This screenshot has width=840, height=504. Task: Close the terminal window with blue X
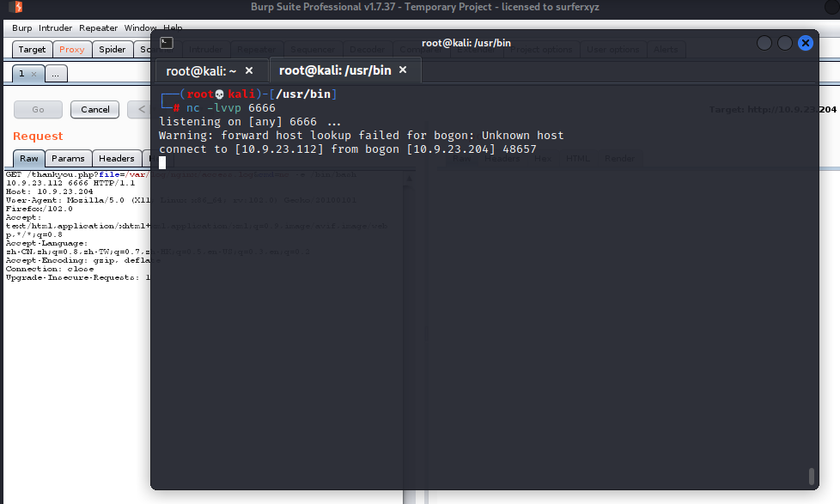pyautogui.click(x=805, y=43)
